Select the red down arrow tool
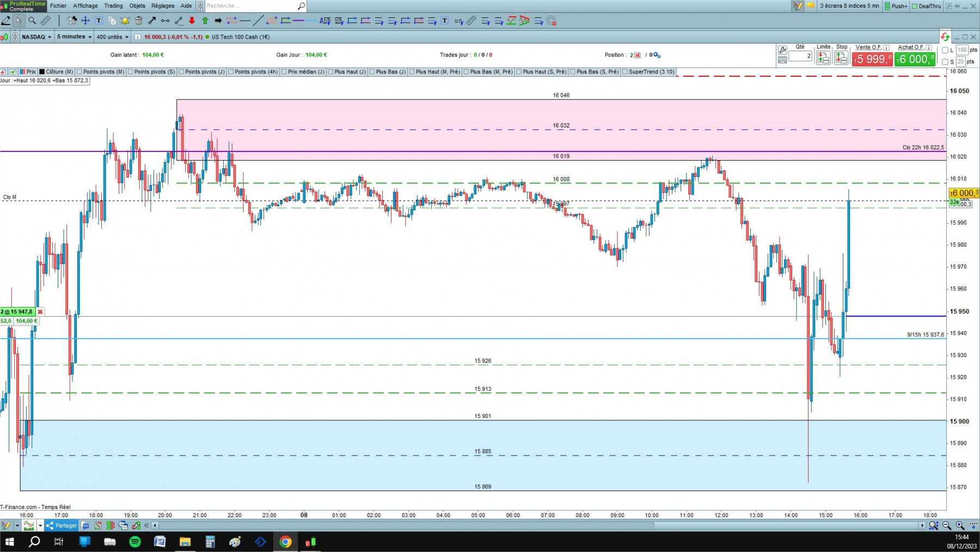This screenshot has width=980, height=552. click(192, 21)
